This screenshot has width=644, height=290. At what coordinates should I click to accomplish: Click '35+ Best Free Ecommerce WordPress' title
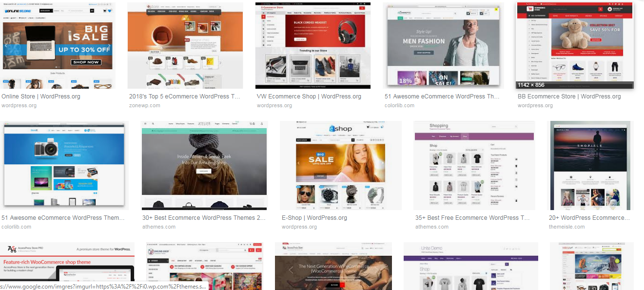[x=472, y=218]
